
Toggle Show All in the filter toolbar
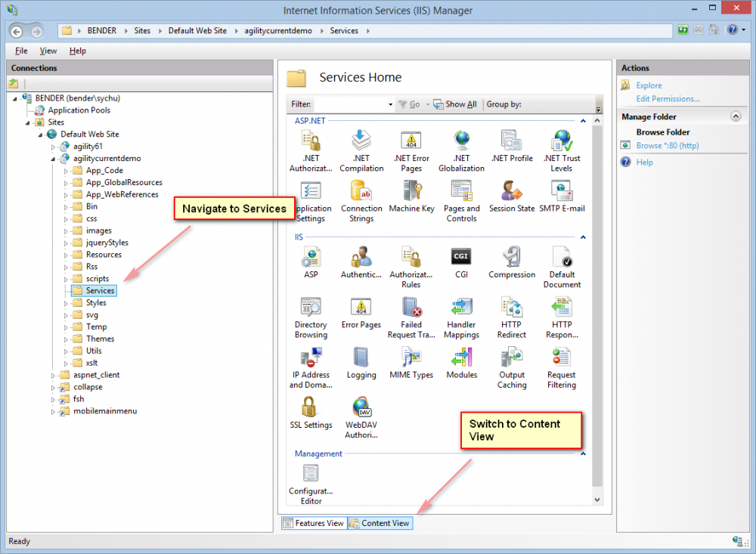pyautogui.click(x=455, y=104)
